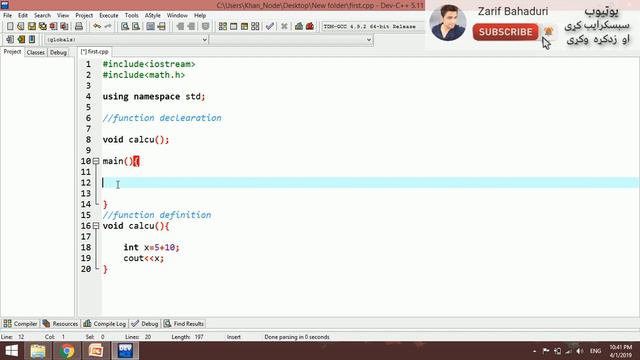Open the Find Results bottom panel tab
This screenshot has width=640, height=360.
click(x=184, y=324)
